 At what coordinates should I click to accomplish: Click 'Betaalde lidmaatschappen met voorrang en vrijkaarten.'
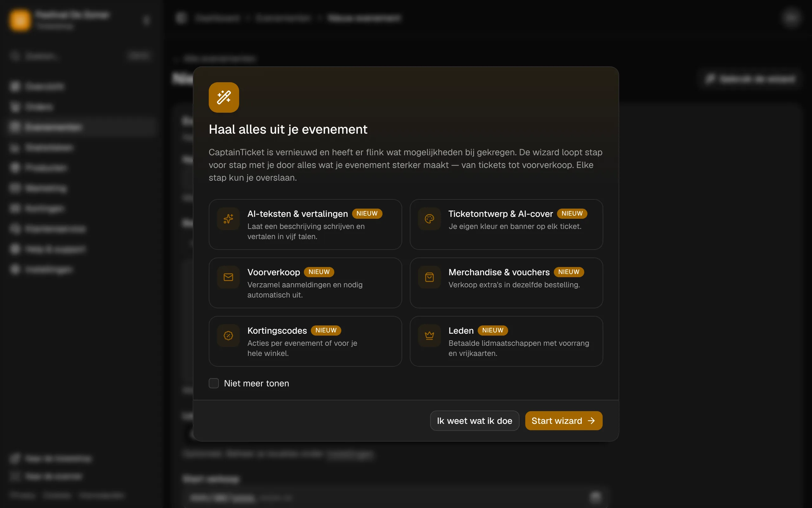point(519,348)
